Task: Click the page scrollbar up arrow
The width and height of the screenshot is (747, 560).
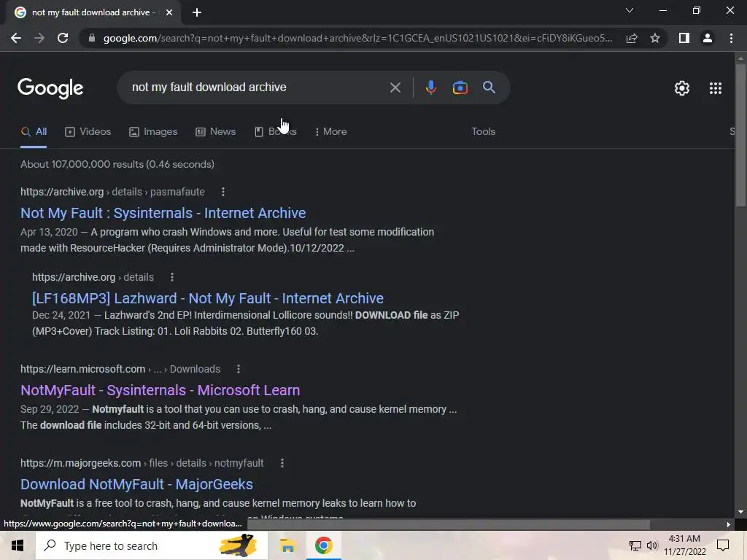Action: click(x=740, y=58)
